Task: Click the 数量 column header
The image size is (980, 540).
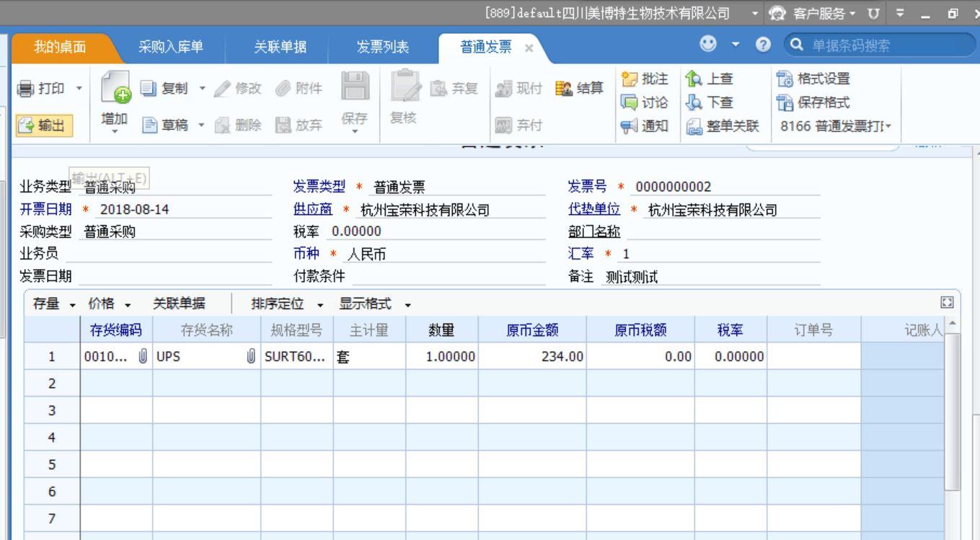Action: pyautogui.click(x=441, y=330)
